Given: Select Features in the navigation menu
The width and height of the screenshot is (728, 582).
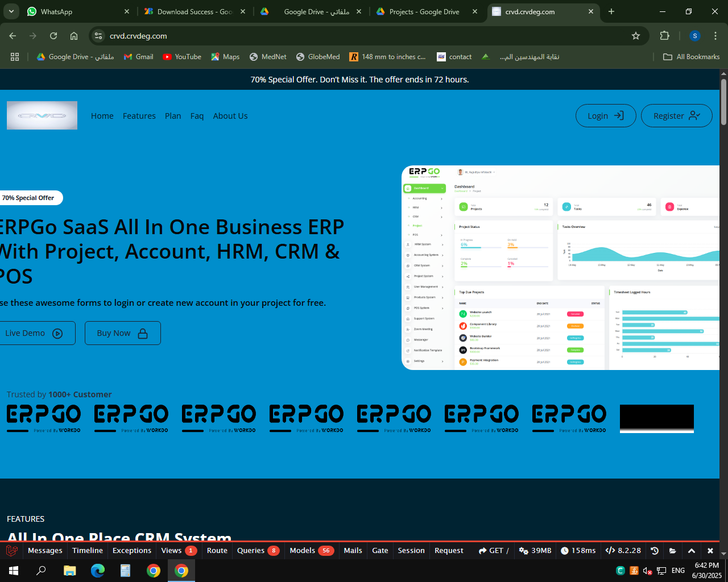Looking at the screenshot, I should 139,116.
